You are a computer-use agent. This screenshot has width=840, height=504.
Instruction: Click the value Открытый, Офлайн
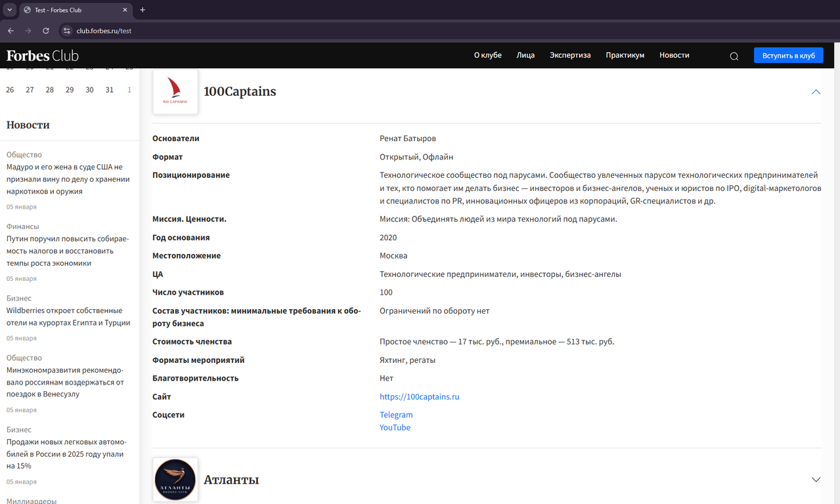416,157
